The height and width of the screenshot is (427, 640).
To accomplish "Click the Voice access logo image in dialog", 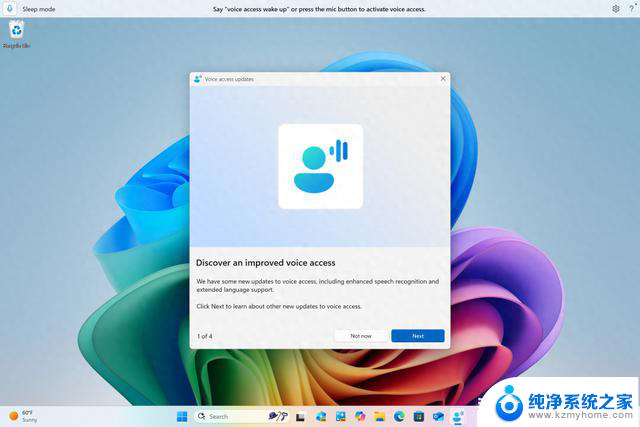I will click(320, 167).
